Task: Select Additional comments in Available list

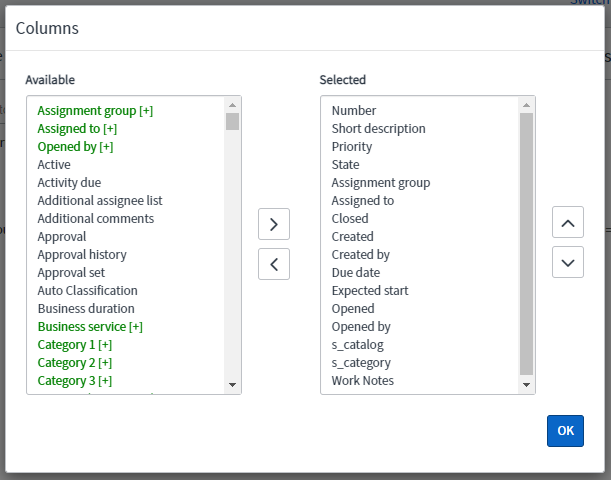Action: pos(95,218)
